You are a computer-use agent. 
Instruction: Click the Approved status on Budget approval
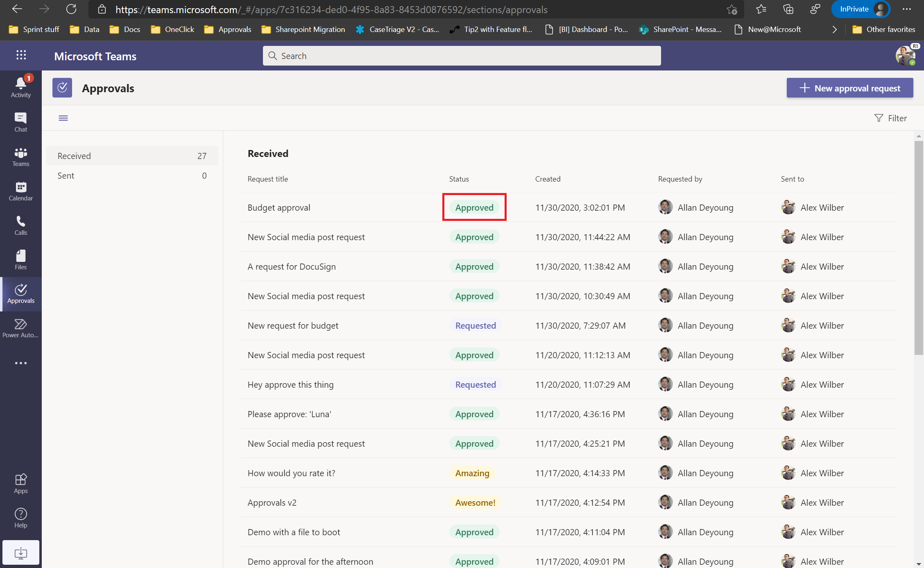474,207
